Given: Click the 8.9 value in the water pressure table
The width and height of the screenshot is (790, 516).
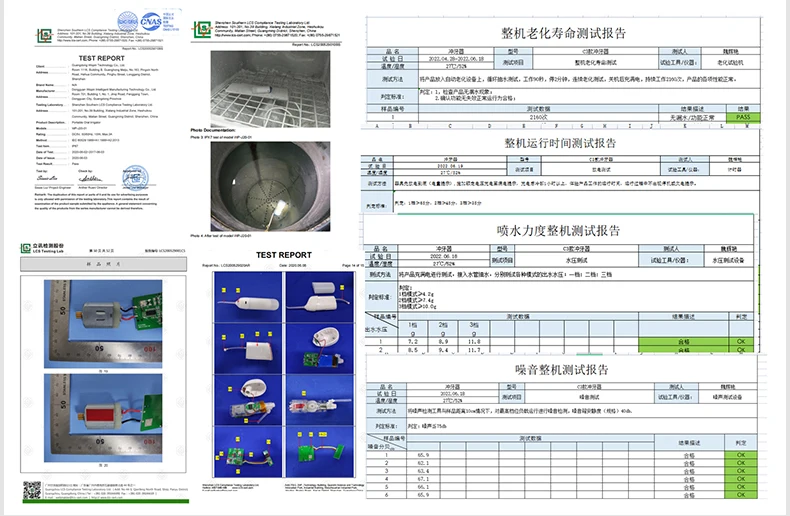Looking at the screenshot, I should coord(443,341).
